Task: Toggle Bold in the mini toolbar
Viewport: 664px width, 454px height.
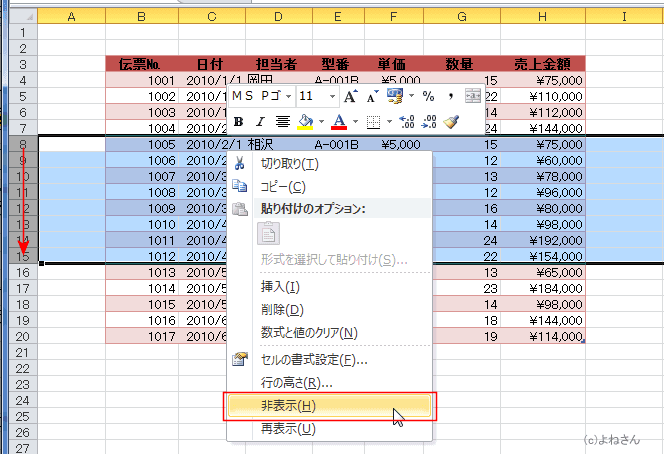Action: pyautogui.click(x=238, y=122)
